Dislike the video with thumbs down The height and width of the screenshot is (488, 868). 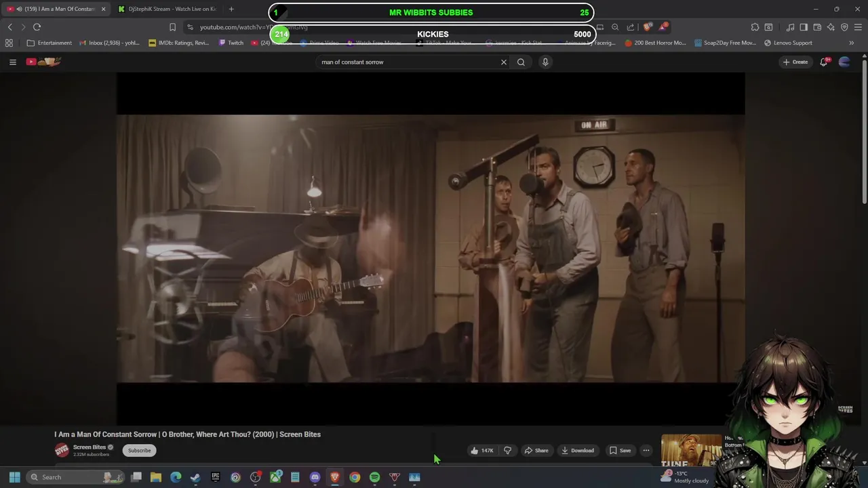tap(507, 450)
